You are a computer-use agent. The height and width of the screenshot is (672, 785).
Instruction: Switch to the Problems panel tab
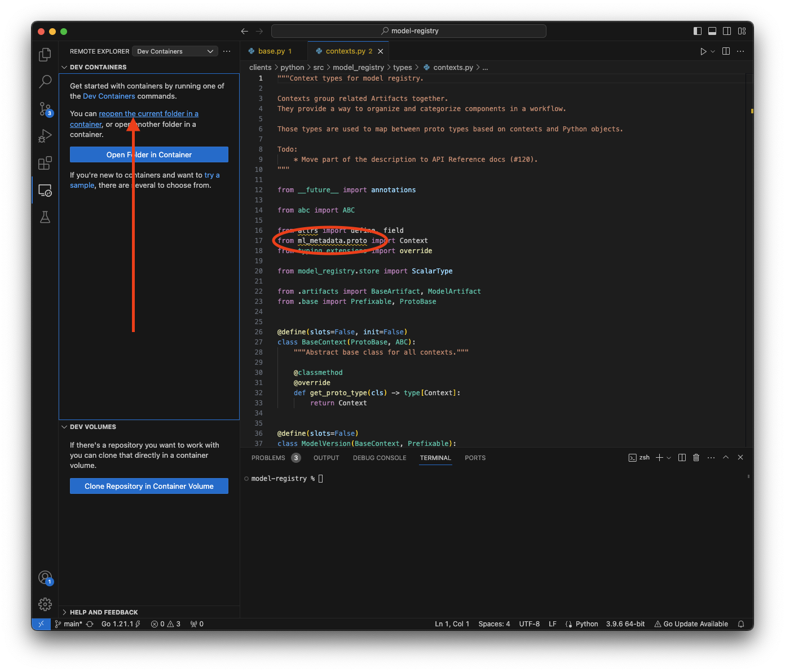(x=268, y=458)
